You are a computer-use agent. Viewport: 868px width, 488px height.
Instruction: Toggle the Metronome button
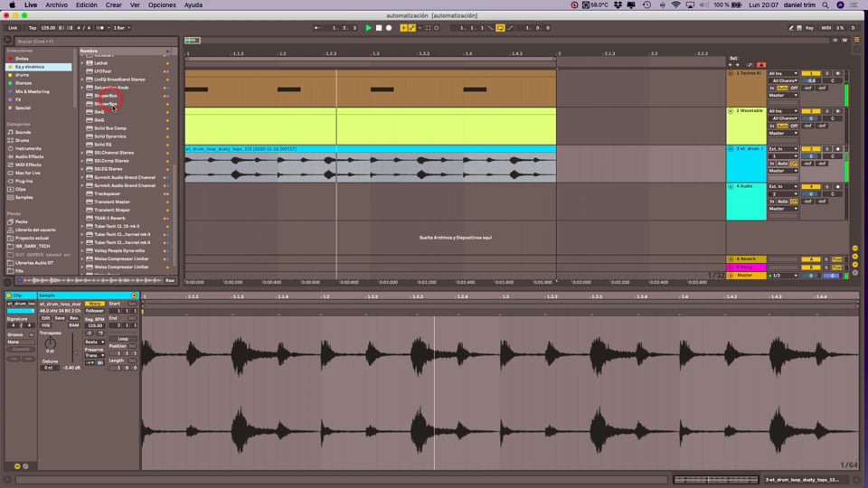coord(100,28)
